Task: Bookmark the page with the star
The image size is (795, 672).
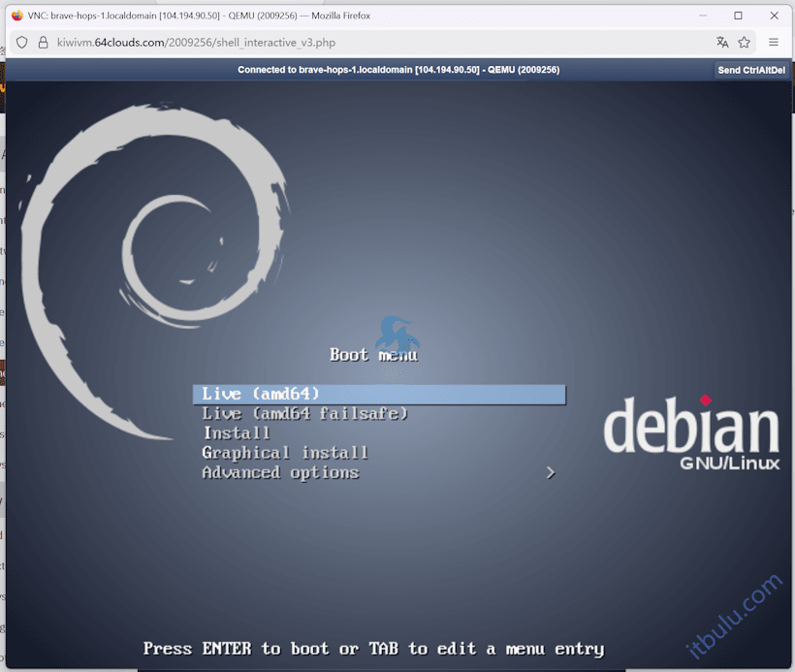Action: (744, 43)
